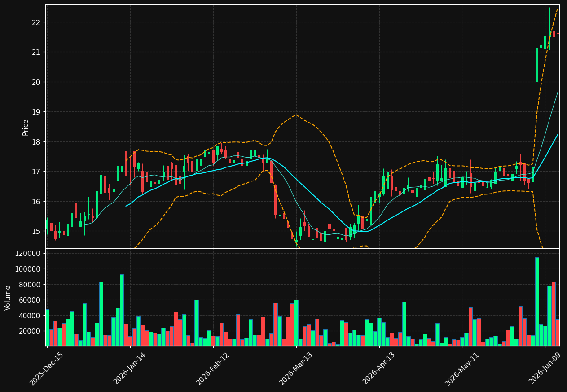Click the tallest green volume bar above 100000
The width and height of the screenshot is (567, 392).
point(537,301)
